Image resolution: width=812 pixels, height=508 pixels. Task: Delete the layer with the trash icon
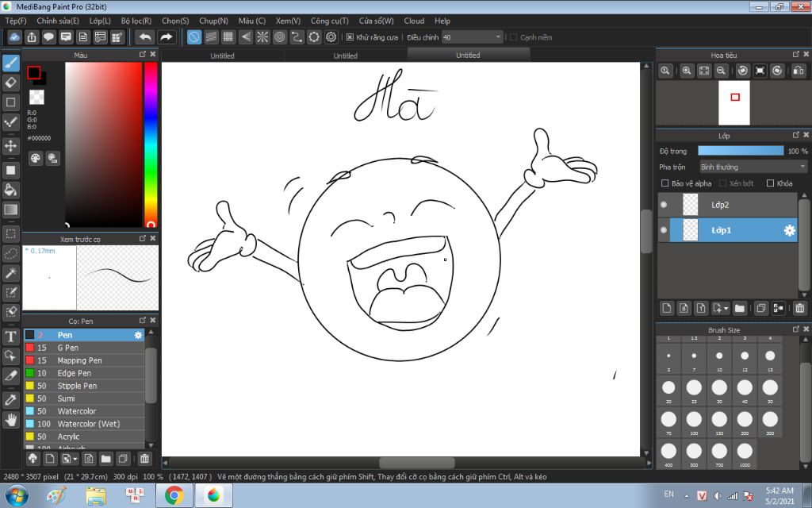pos(800,309)
